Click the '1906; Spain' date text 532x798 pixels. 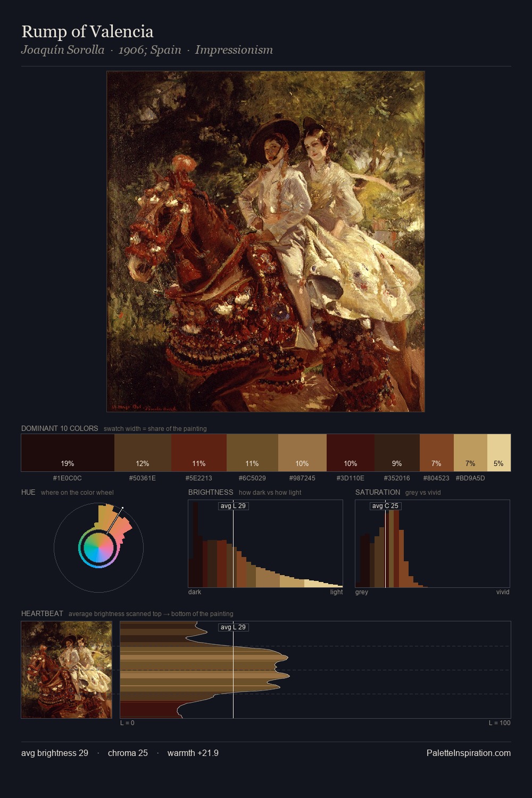(x=150, y=50)
